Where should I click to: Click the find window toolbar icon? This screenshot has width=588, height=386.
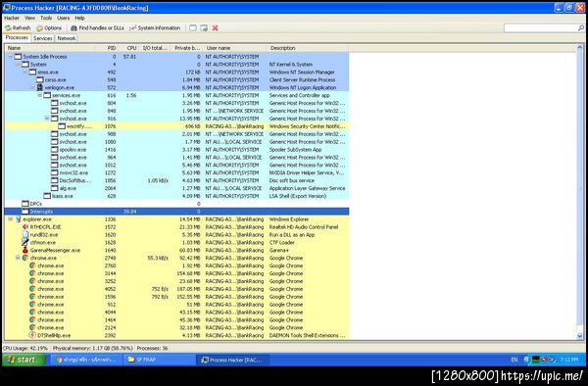click(x=193, y=28)
